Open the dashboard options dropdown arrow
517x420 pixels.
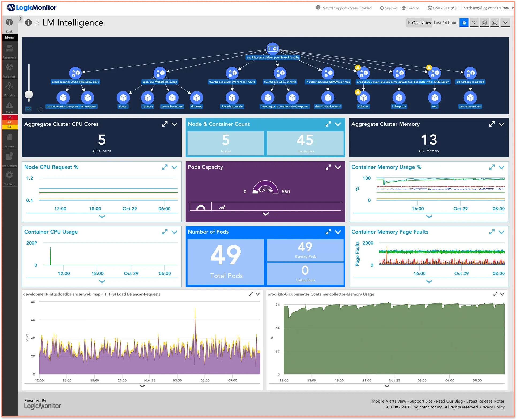(x=505, y=23)
